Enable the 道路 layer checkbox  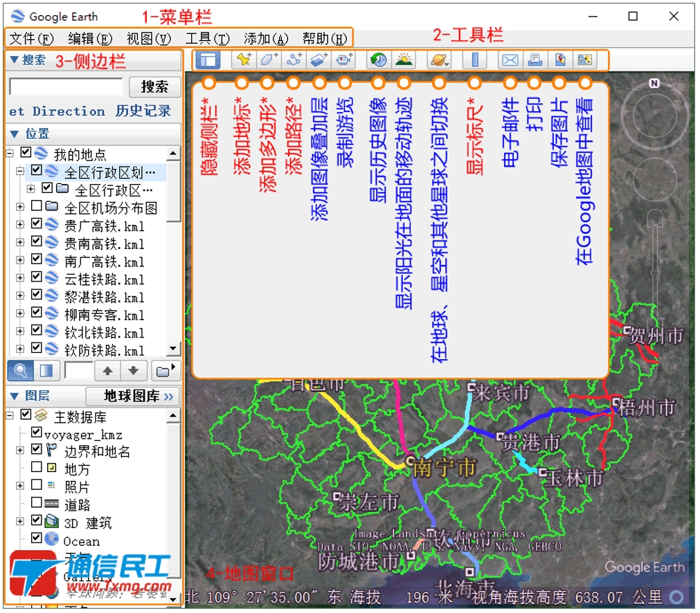click(x=37, y=503)
